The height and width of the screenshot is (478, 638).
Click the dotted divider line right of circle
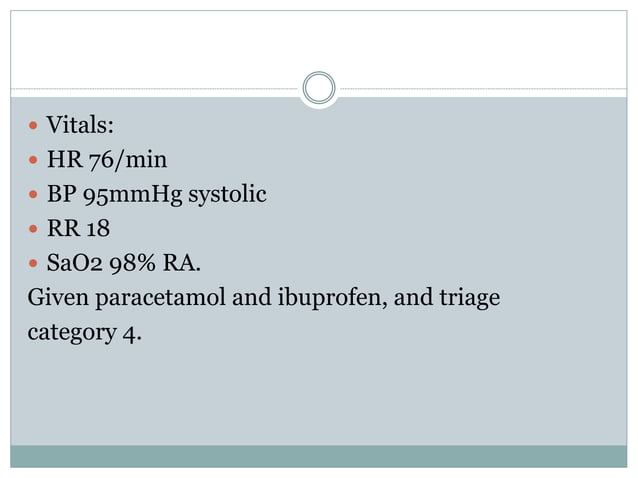483,88
